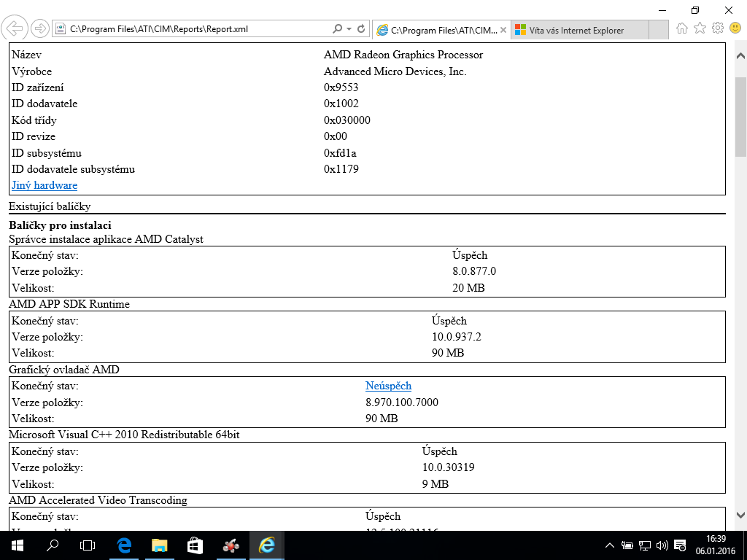Click the scrollbar down arrow
Screen dimensions: 747x560
[x=740, y=515]
